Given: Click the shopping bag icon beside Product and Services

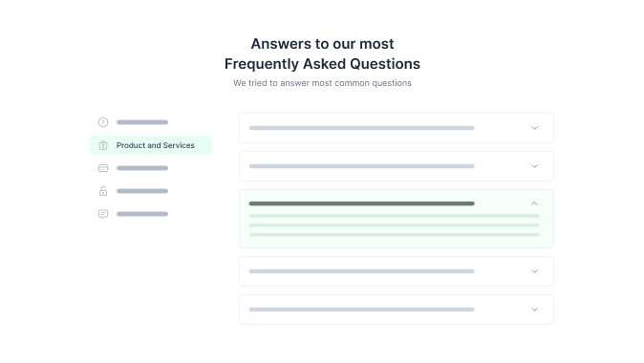Looking at the screenshot, I should tap(103, 145).
